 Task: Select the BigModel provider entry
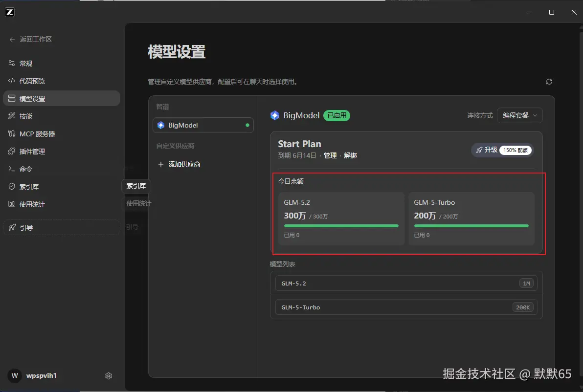click(203, 125)
